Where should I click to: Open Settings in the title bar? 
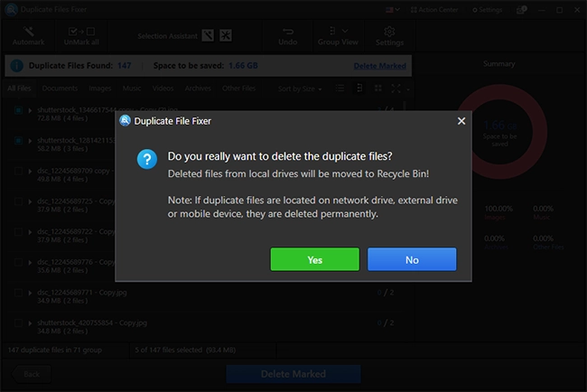point(487,10)
